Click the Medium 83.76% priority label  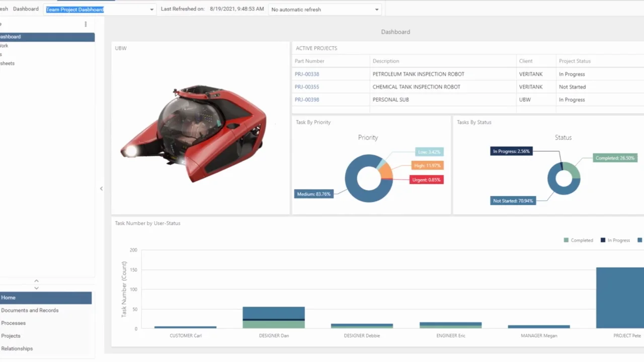coord(313,194)
